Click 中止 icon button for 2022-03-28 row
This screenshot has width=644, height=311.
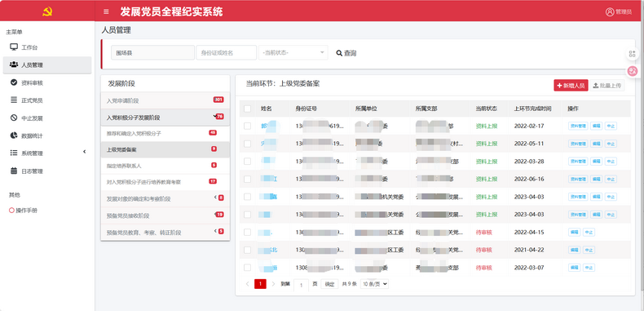tap(611, 162)
